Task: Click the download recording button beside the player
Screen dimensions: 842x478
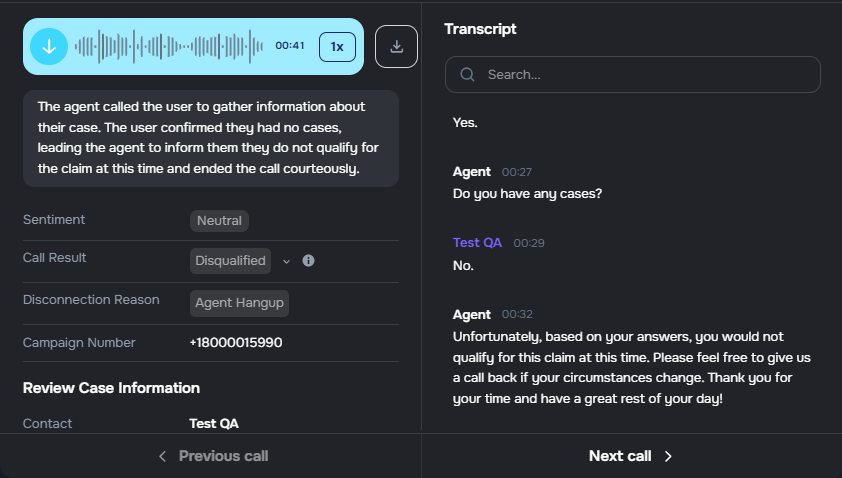Action: click(x=396, y=46)
